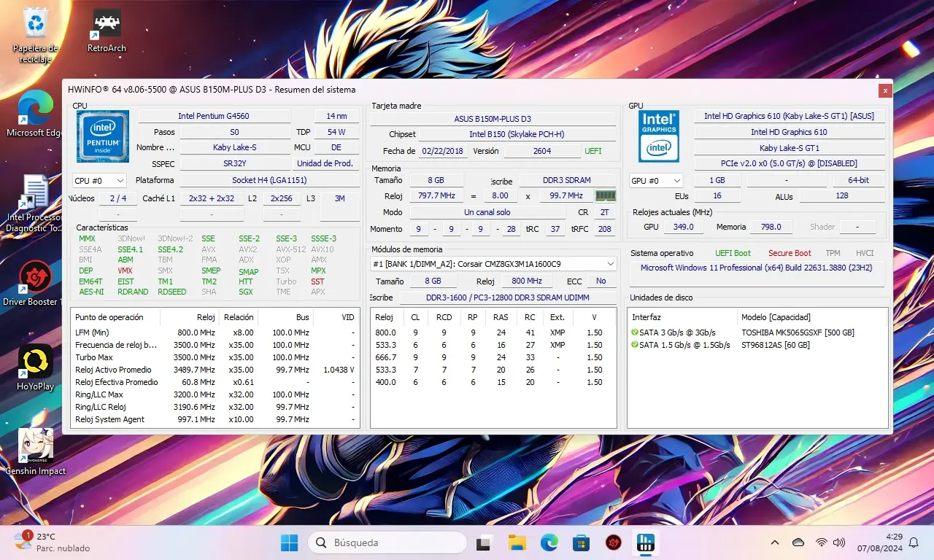Switch to HWiNFO taskbar icon
This screenshot has width=934, height=560.
(x=646, y=542)
